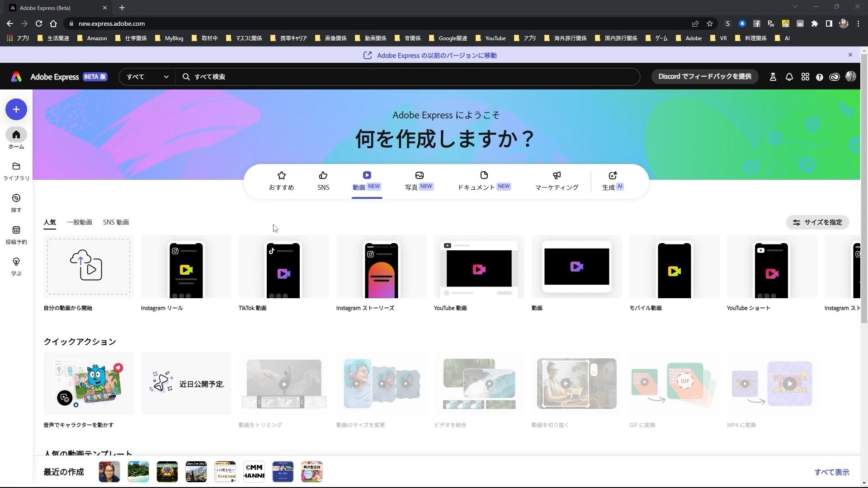Image resolution: width=868 pixels, height=488 pixels.
Task: Click inside the すべて検索 search field
Action: pos(316,76)
